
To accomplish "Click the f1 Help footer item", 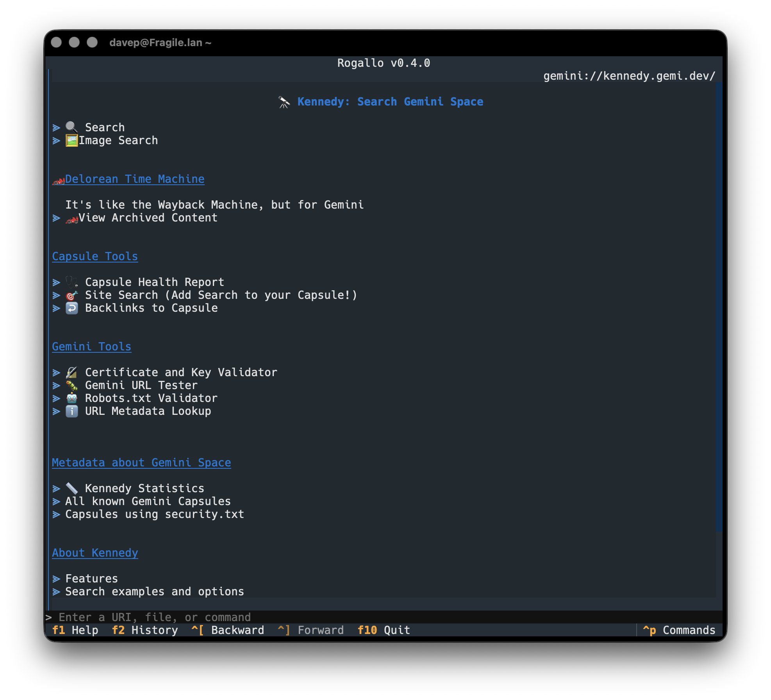I will pos(75,630).
